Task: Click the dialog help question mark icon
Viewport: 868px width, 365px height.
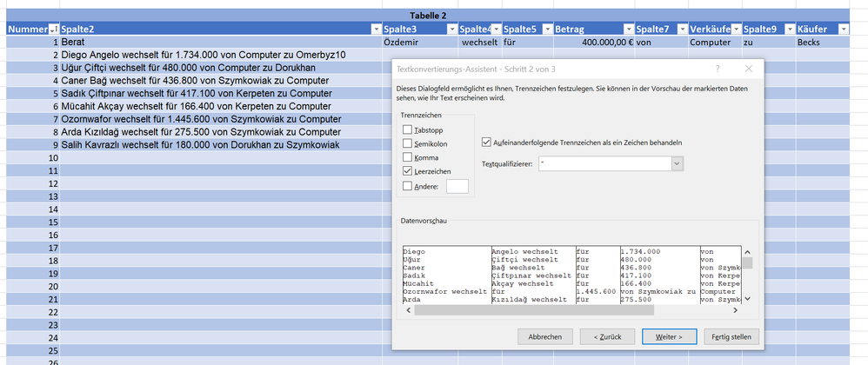Action: 718,70
